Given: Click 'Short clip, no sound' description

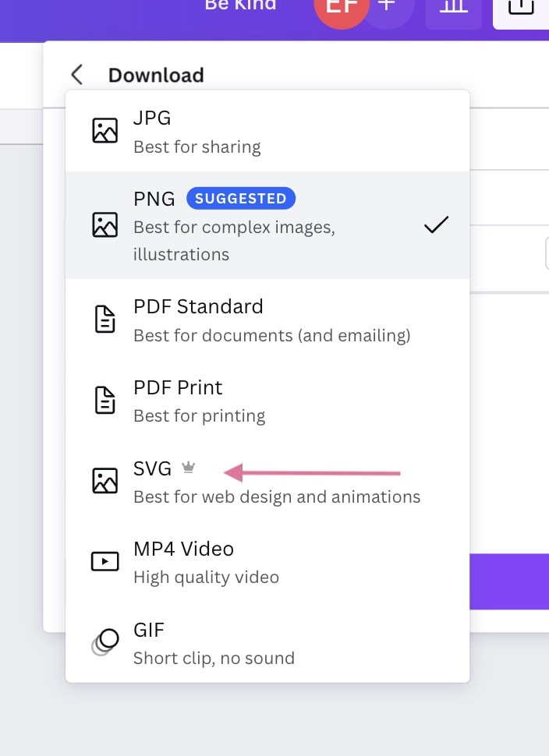Looking at the screenshot, I should click(x=214, y=658).
